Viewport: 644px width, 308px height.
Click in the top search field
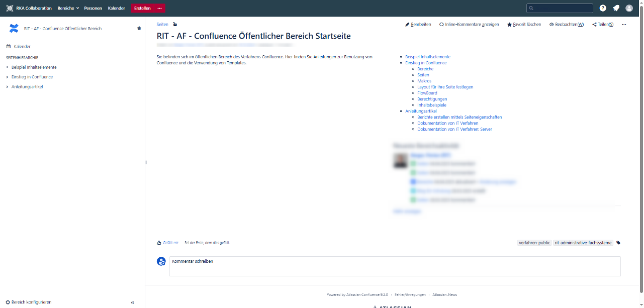pos(560,8)
